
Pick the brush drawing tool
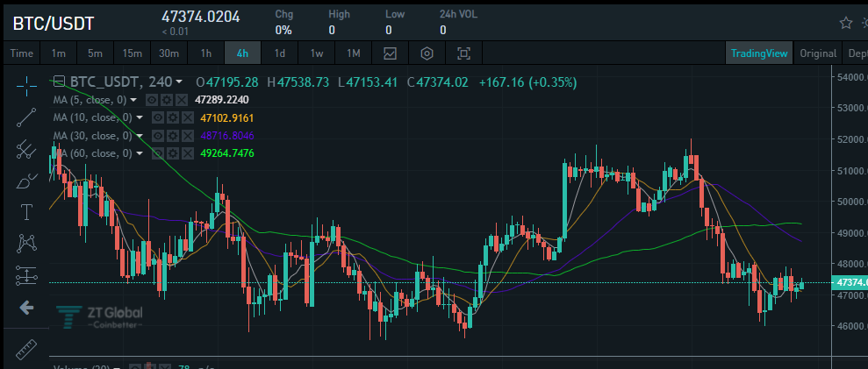coord(26,181)
